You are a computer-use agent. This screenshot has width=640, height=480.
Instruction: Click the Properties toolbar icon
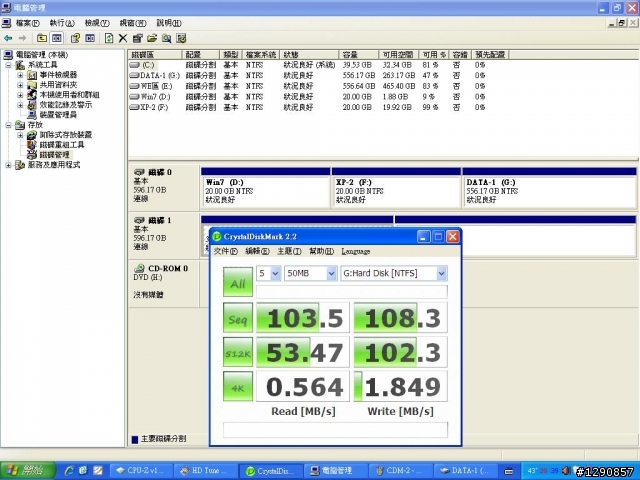point(138,38)
